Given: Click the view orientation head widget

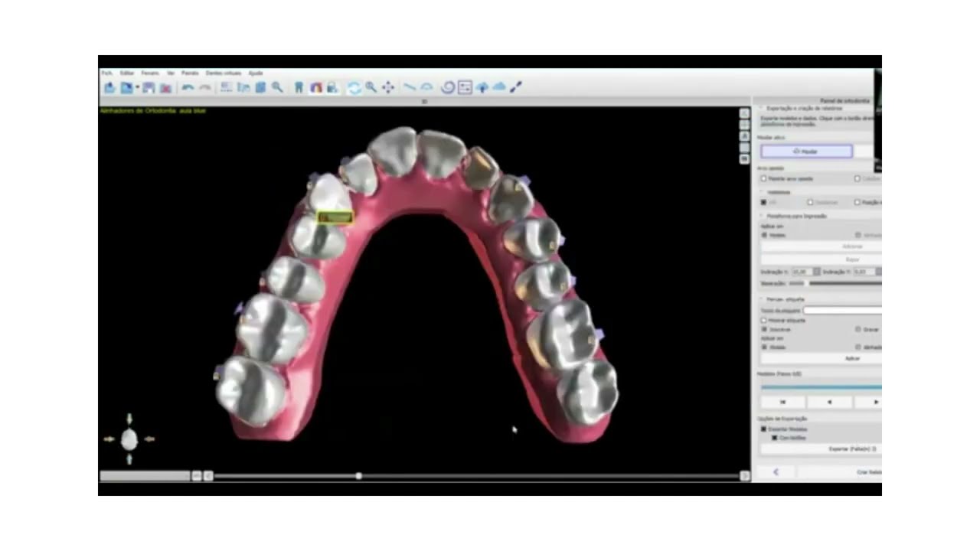Looking at the screenshot, I should [x=129, y=439].
